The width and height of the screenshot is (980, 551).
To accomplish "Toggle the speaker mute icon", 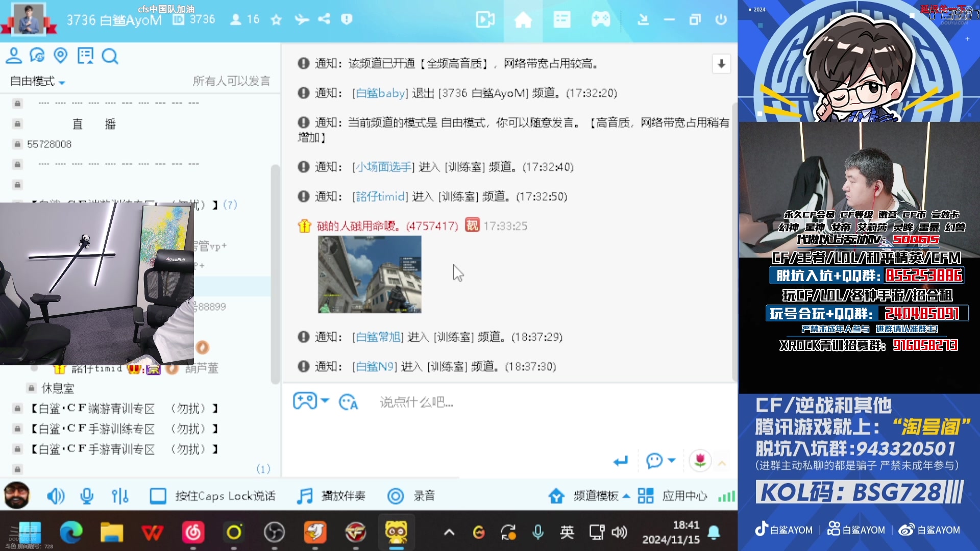I will 55,496.
